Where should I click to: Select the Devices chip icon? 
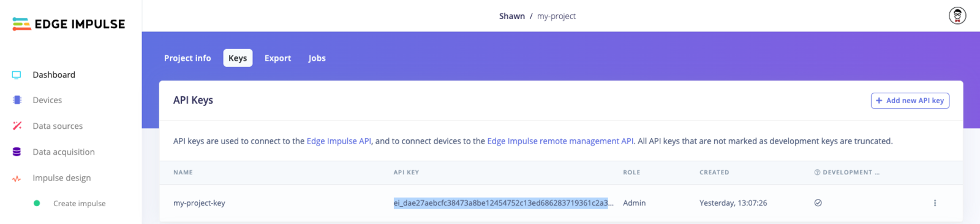point(17,100)
